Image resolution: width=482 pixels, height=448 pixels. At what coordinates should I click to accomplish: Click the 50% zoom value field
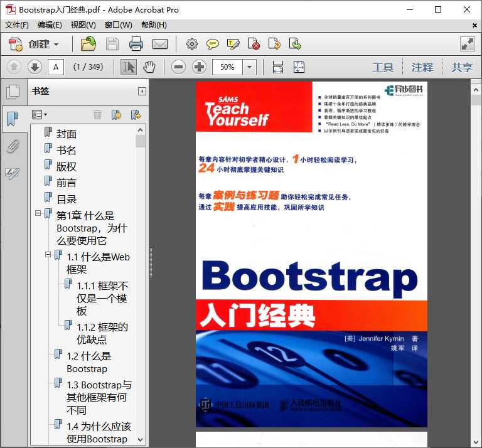(227, 67)
